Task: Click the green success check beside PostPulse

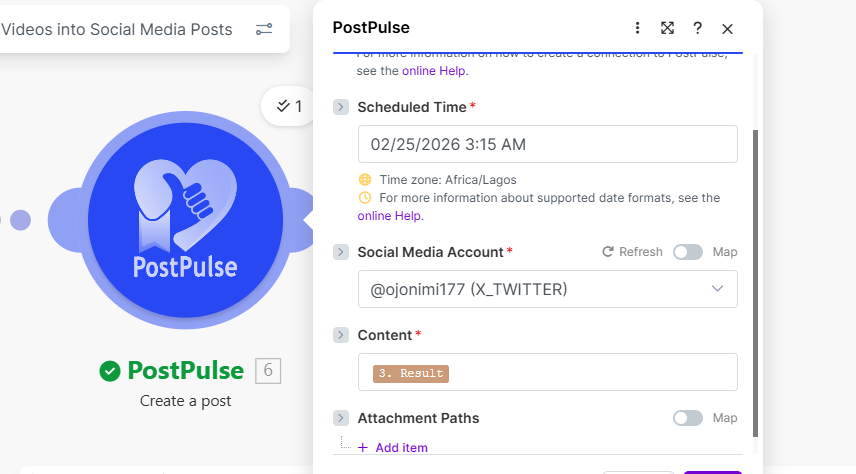Action: [x=110, y=371]
